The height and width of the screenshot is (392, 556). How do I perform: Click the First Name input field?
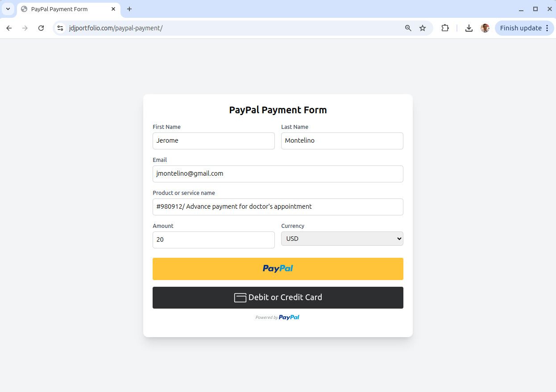tap(213, 141)
